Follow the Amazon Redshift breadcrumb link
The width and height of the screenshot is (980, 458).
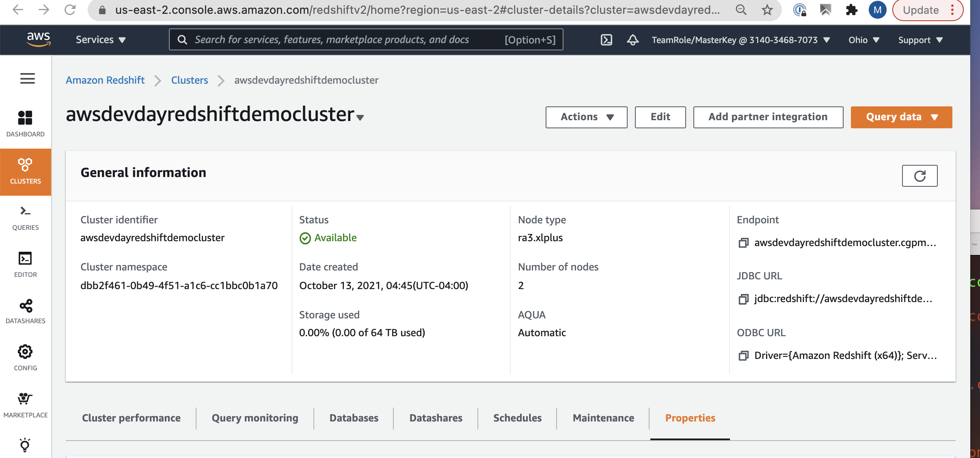(105, 80)
